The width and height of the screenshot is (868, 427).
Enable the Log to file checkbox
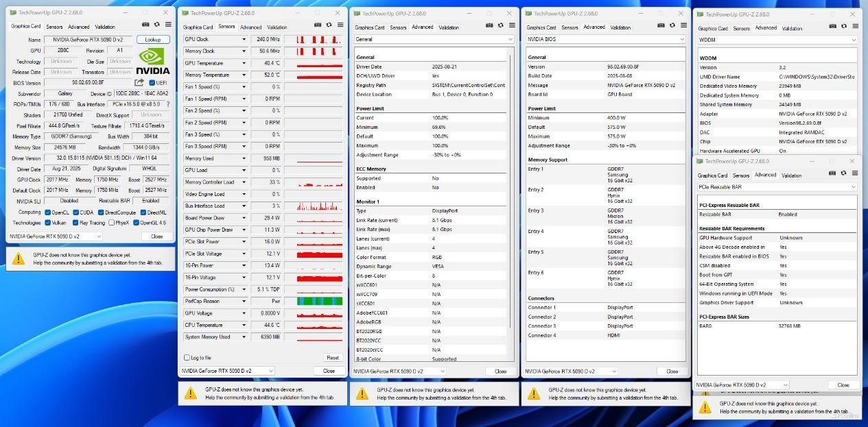187,358
